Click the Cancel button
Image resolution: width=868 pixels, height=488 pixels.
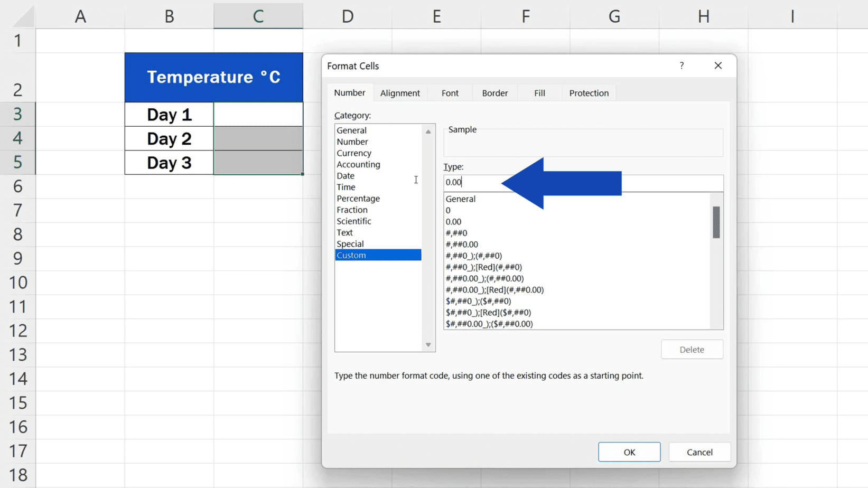tap(699, 452)
